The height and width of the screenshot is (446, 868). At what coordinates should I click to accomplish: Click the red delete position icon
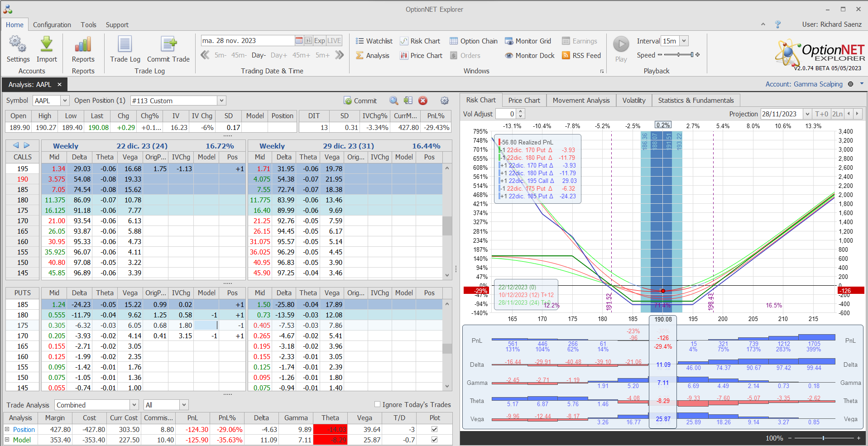click(x=423, y=101)
